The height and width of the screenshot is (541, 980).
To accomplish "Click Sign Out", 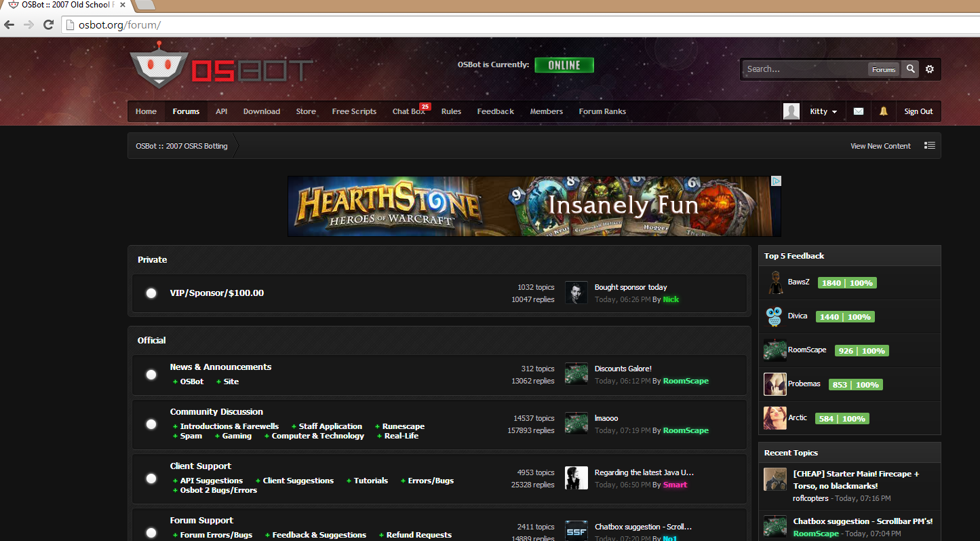I will pos(918,111).
